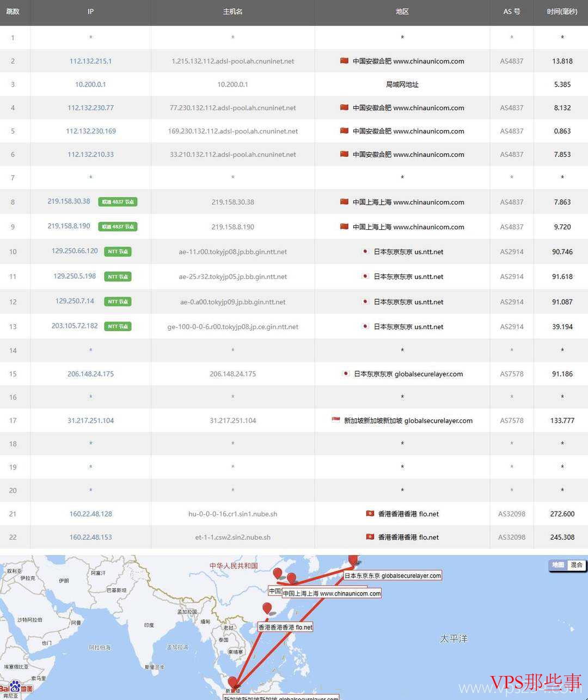Open IP link 129.250.66.120
This screenshot has width=588, height=700.
coord(75,251)
